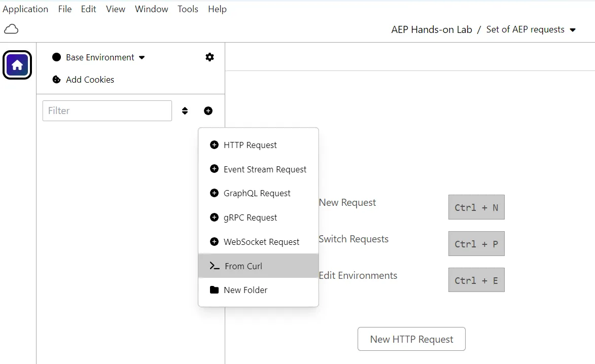Screen dimensions: 595x364
Task: Open the Edit menu
Action: pyautogui.click(x=88, y=9)
